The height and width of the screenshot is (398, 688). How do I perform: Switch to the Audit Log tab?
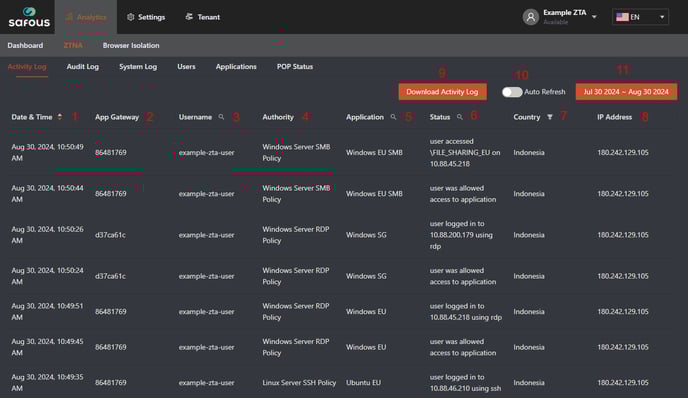[x=82, y=67]
